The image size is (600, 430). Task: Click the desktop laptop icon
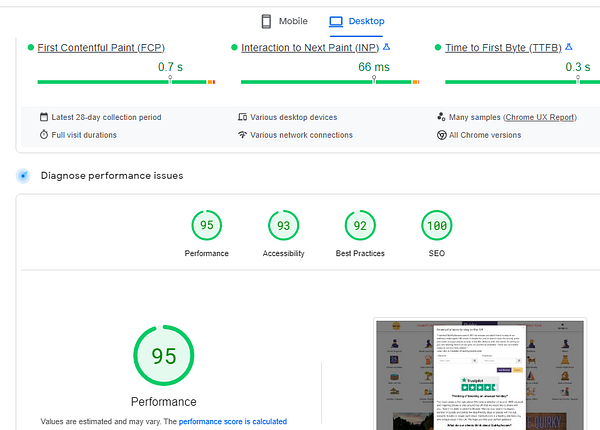click(x=336, y=21)
